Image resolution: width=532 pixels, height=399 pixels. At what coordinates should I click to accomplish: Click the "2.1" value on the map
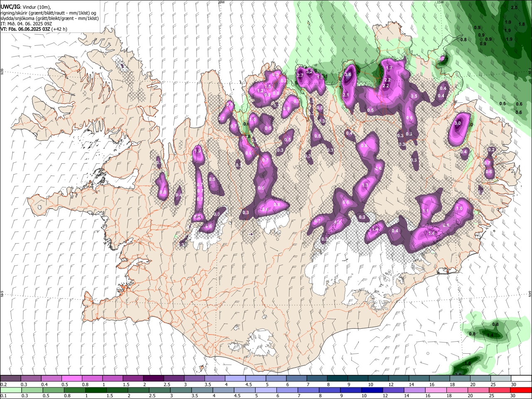[345, 95]
